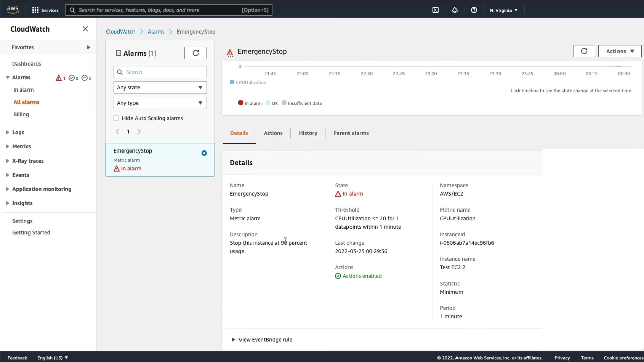
Task: Open the Services grid menu
Action: [x=45, y=10]
